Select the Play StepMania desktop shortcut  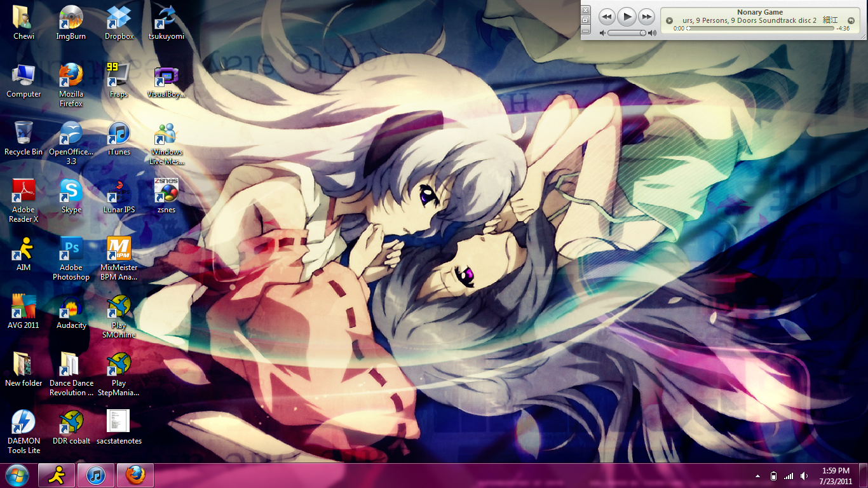point(119,374)
